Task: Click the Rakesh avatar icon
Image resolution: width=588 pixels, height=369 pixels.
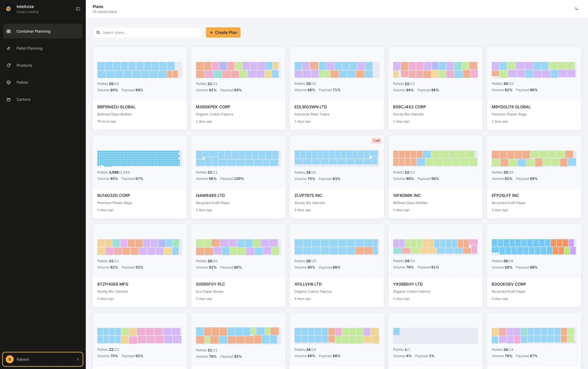Action: pyautogui.click(x=10, y=359)
